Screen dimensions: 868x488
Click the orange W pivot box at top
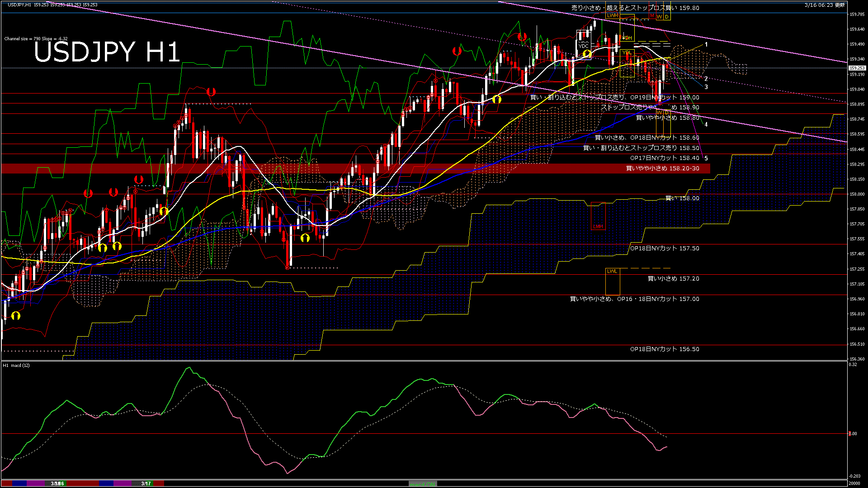[x=660, y=17]
